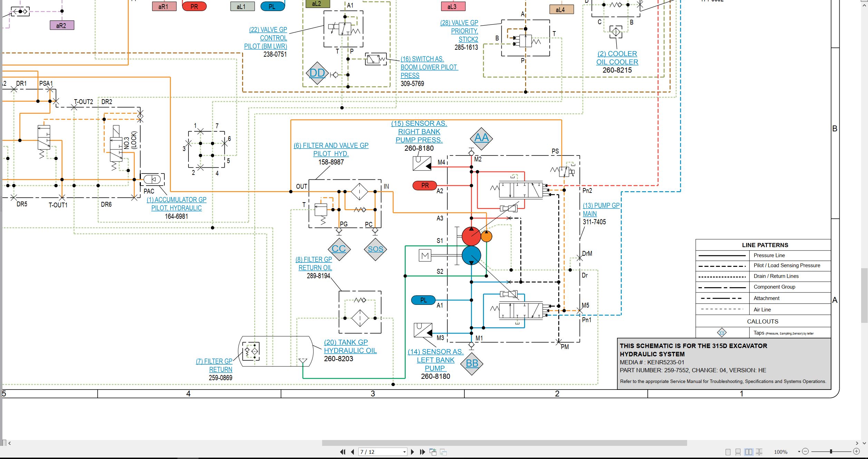
Task: Switch to single page layout
Action: [728, 452]
